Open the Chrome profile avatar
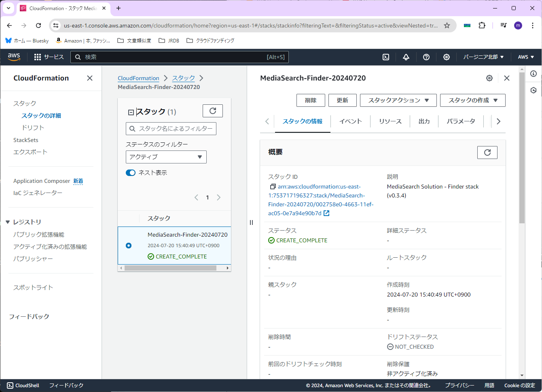 point(518,25)
